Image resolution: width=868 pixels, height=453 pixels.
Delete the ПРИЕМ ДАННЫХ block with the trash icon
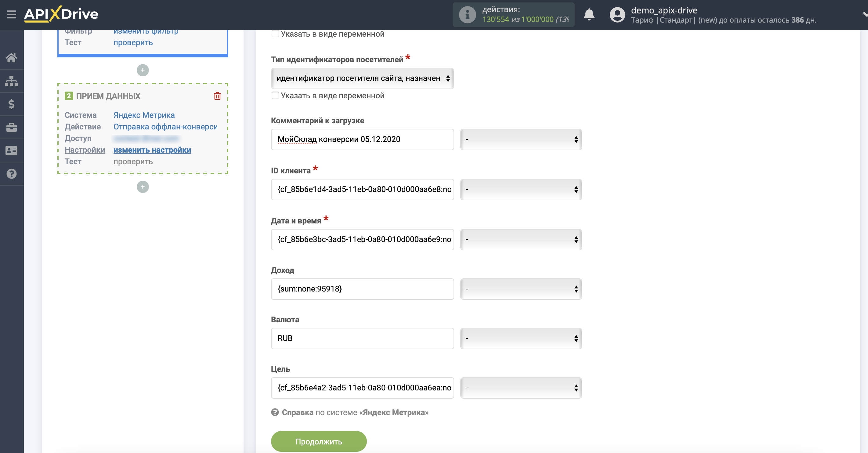click(x=217, y=96)
